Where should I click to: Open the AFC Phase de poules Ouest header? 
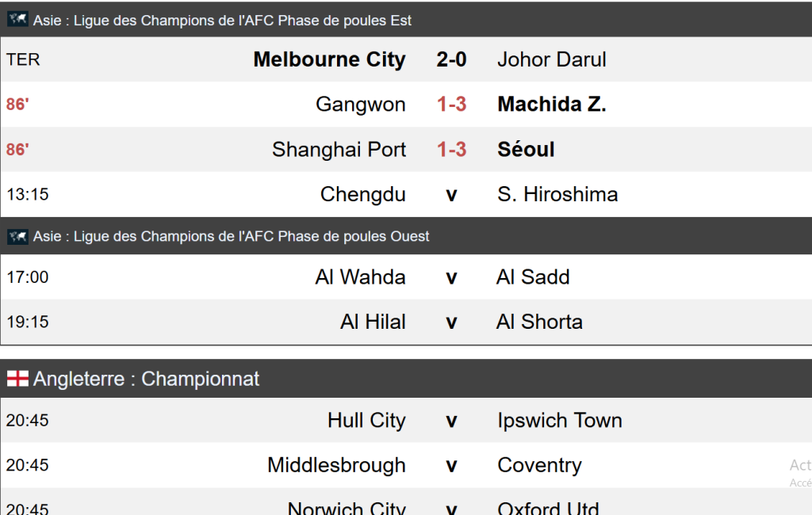231,236
